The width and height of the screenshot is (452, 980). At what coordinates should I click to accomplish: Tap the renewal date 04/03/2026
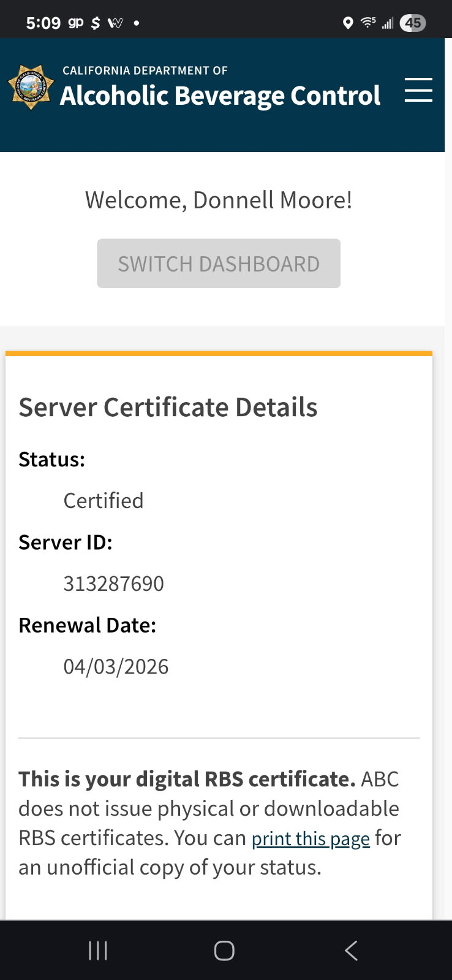116,666
